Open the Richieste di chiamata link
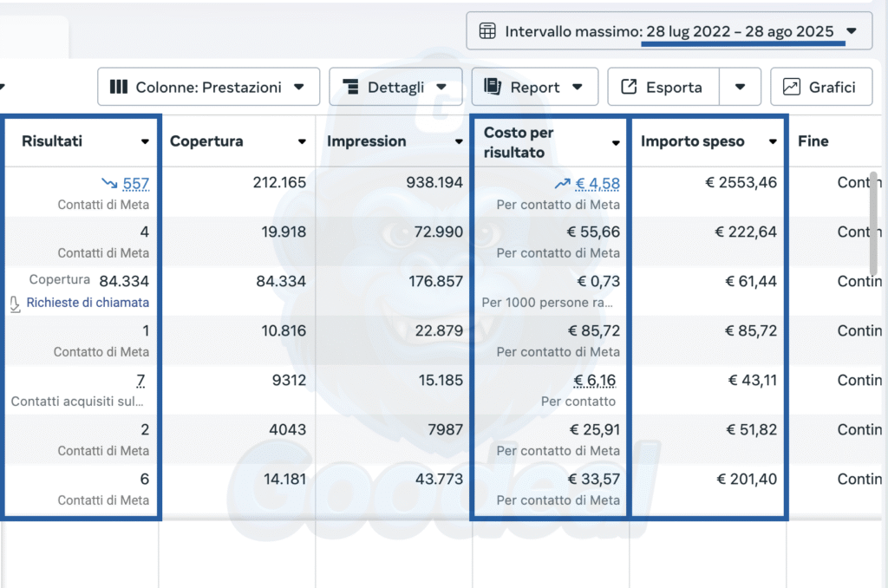Image resolution: width=888 pixels, height=588 pixels. (88, 303)
